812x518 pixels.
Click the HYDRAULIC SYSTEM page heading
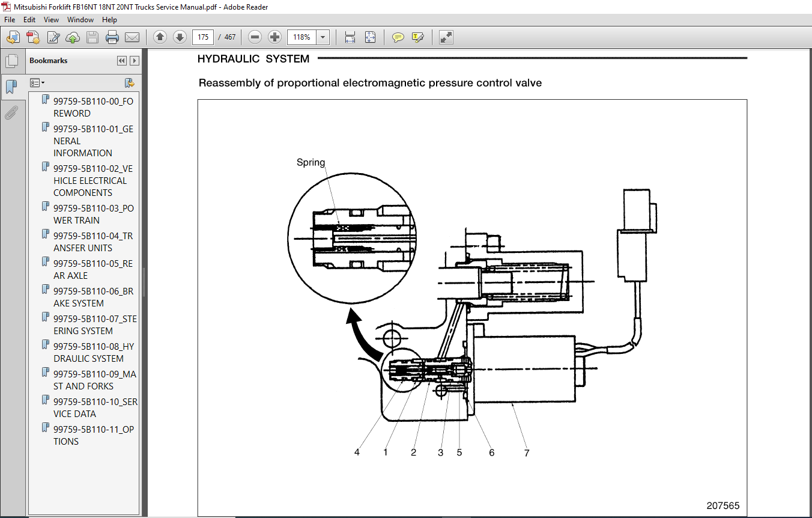tap(253, 59)
